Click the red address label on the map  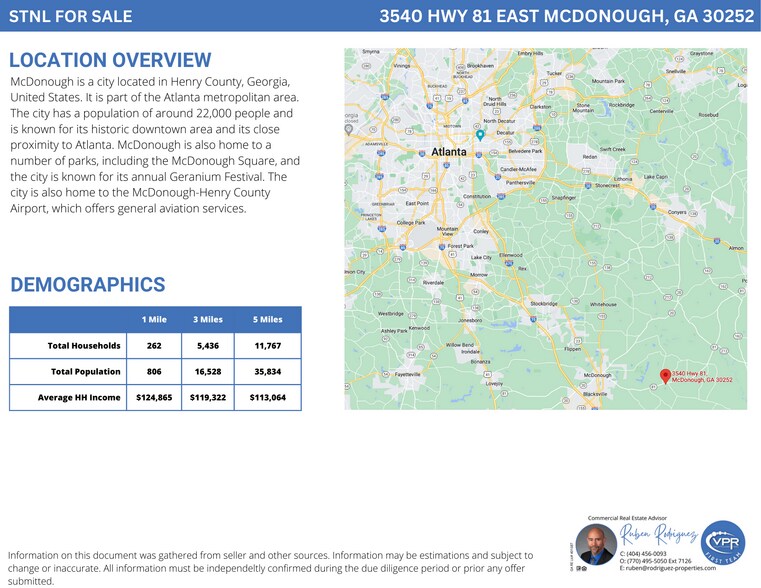(x=702, y=376)
